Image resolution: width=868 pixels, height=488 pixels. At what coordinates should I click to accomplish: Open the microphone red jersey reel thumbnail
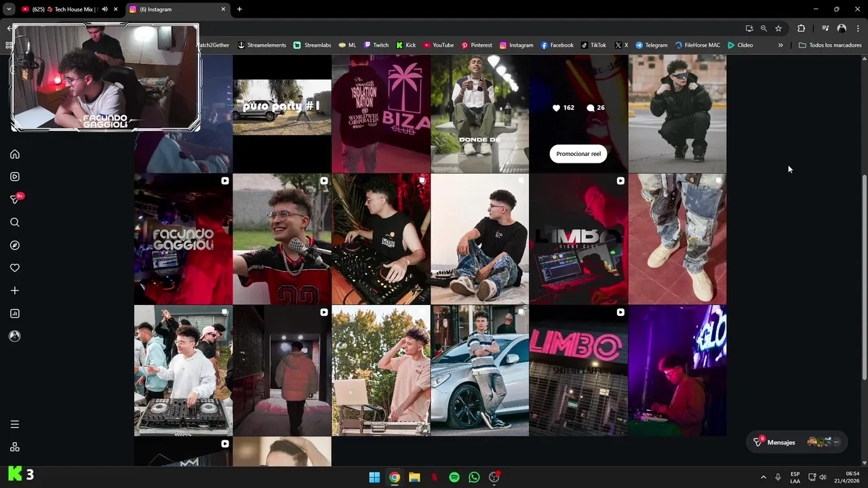point(282,239)
